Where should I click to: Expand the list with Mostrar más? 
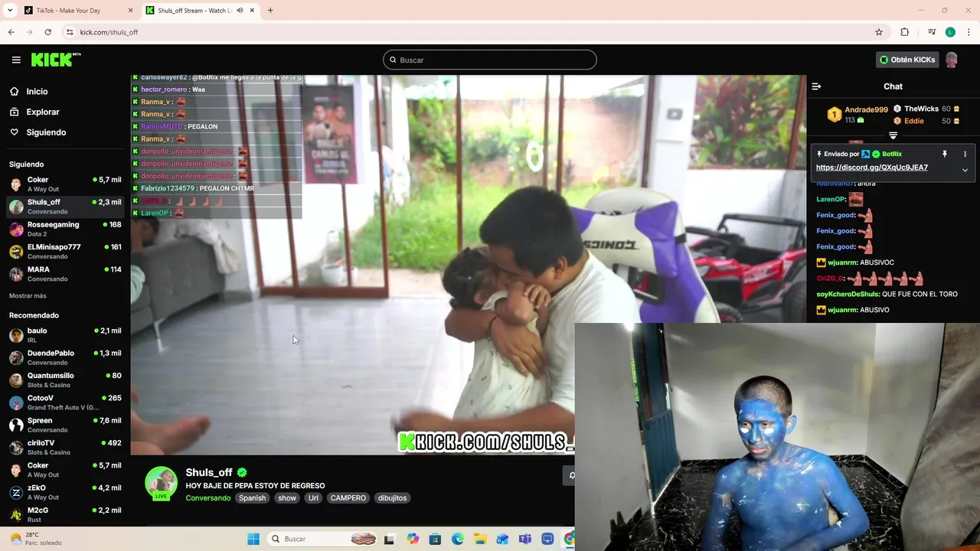(28, 295)
